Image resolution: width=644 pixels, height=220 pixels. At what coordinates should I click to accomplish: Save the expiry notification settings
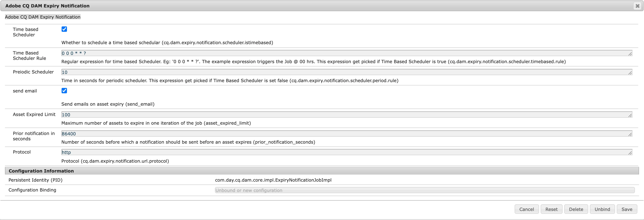pyautogui.click(x=627, y=209)
